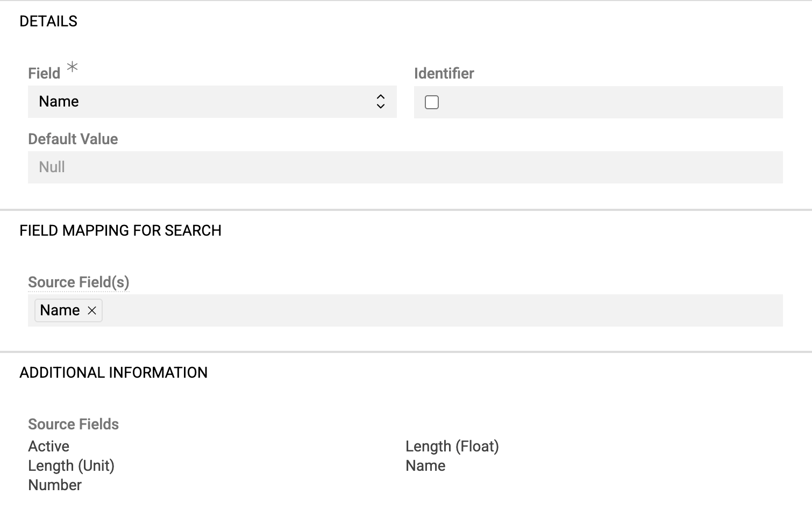Click the Identifier field label
The height and width of the screenshot is (509, 812).
click(x=444, y=73)
